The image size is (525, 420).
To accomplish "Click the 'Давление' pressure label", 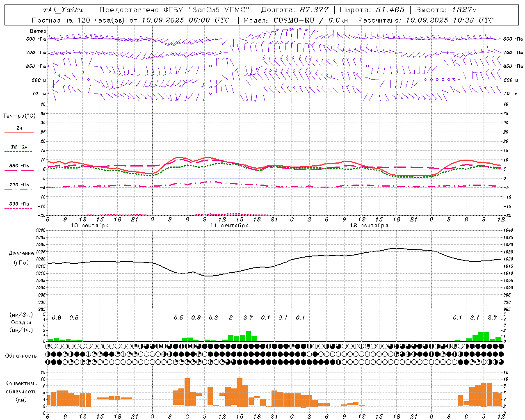I will pos(21,253).
